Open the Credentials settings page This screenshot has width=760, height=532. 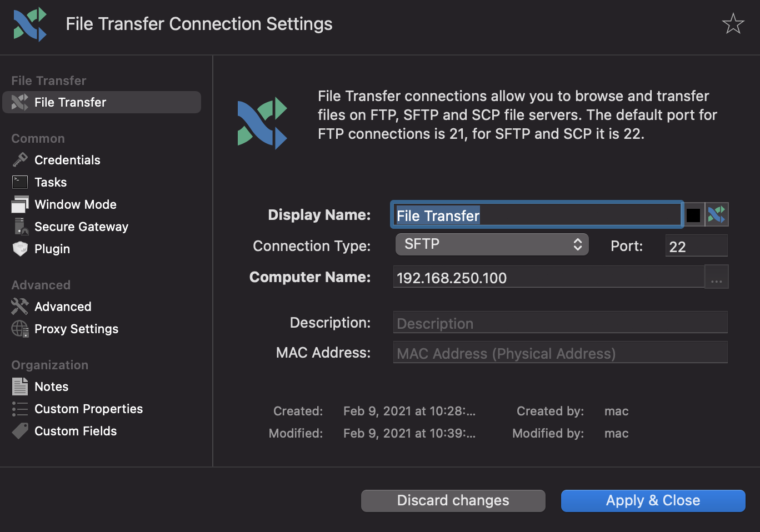pos(67,160)
